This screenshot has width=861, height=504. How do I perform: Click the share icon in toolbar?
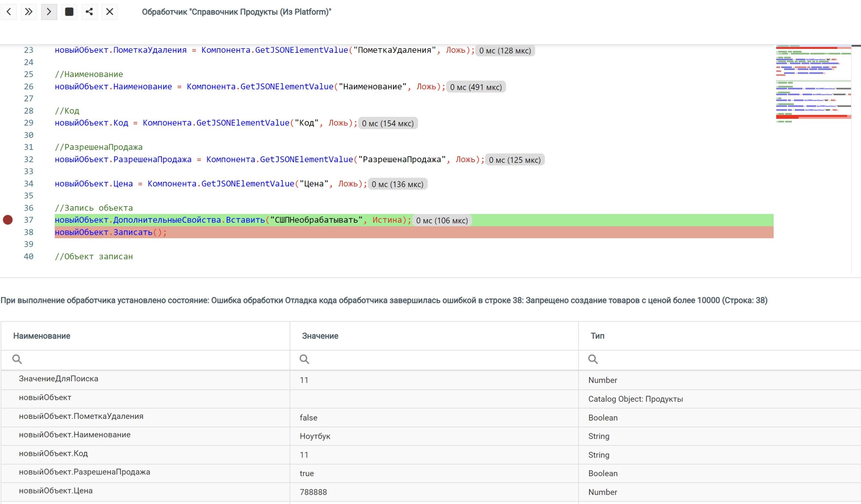[89, 12]
